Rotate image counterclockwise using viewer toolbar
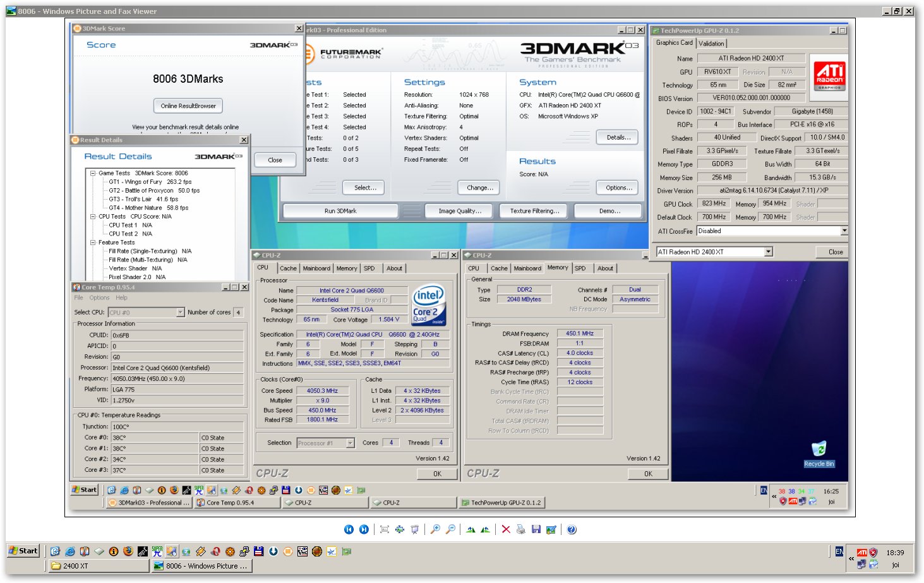The height and width of the screenshot is (583, 924). click(485, 529)
